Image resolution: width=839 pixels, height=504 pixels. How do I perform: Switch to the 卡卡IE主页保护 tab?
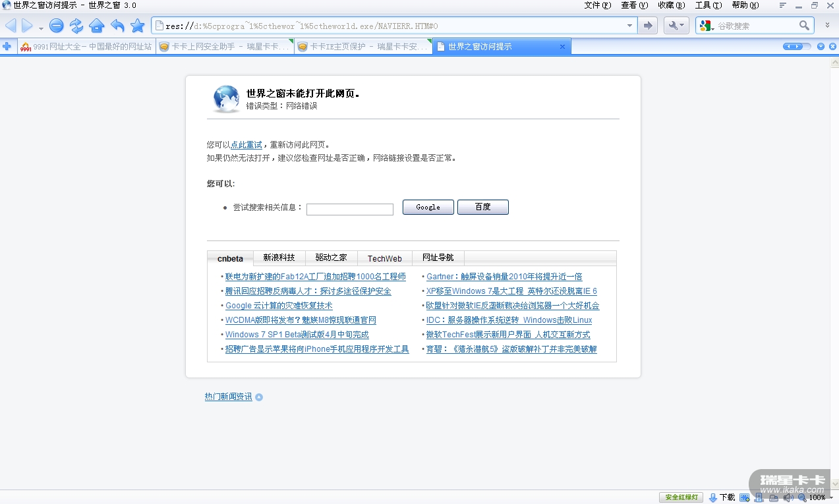tap(363, 47)
